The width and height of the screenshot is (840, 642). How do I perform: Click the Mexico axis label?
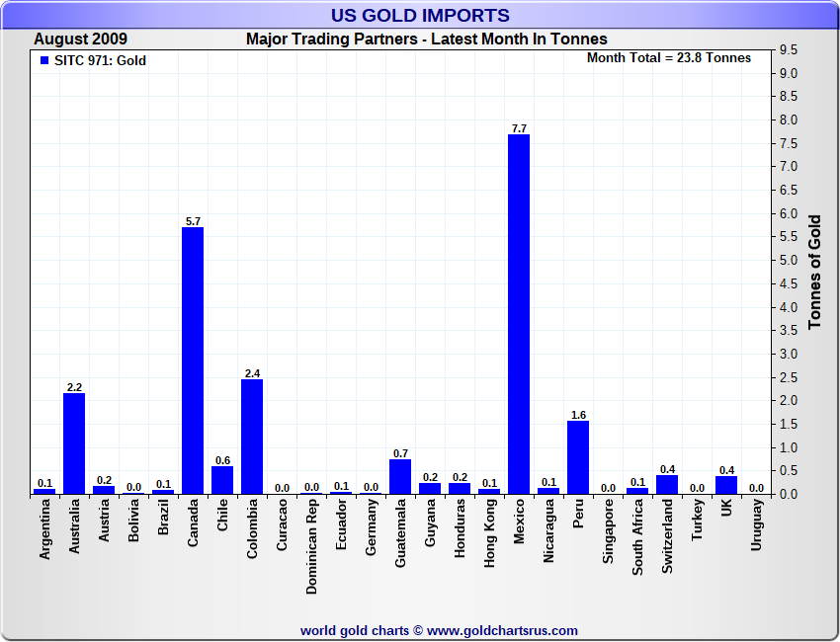[x=519, y=521]
